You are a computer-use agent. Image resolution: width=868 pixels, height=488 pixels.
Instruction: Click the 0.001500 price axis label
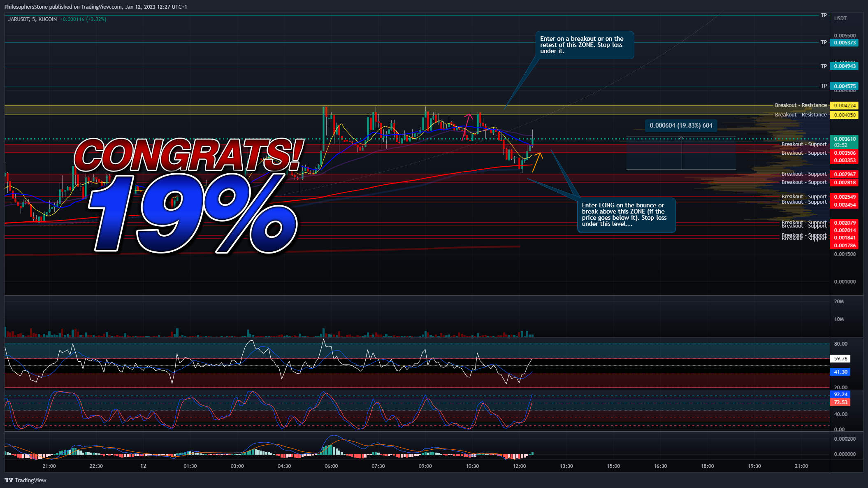[845, 254]
